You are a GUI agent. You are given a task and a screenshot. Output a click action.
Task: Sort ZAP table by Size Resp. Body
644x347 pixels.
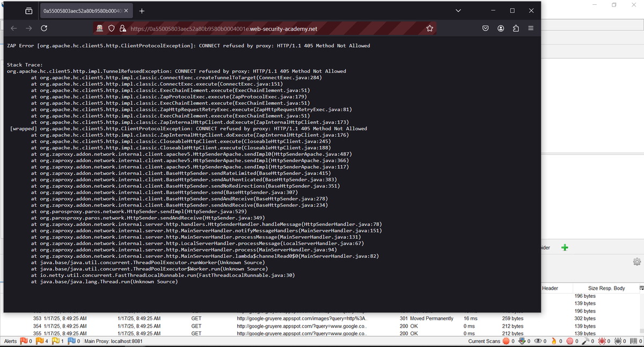606,288
